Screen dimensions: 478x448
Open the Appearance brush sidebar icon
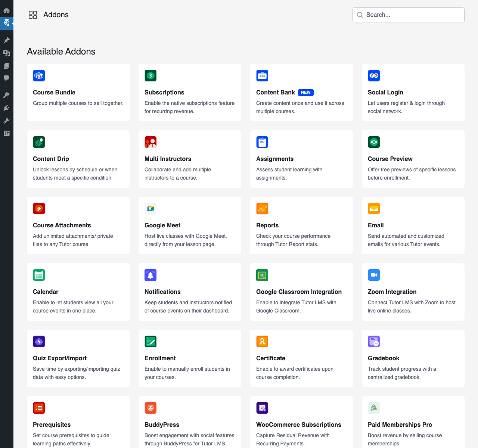6,95
